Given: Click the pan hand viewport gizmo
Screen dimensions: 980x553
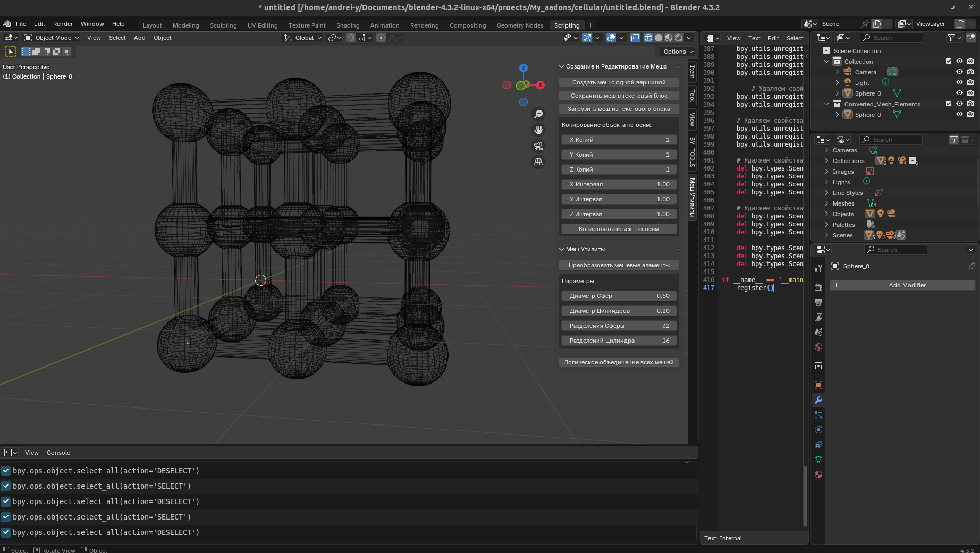Looking at the screenshot, I should 538,130.
